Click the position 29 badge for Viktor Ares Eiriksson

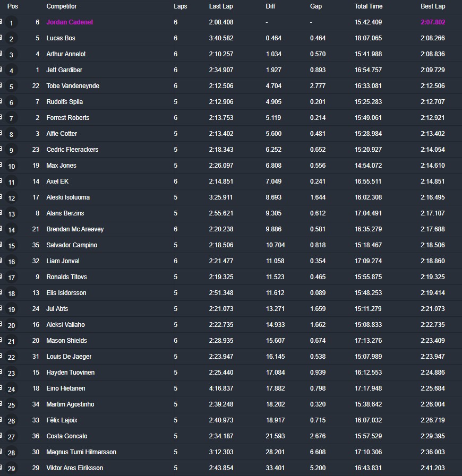[x=11, y=469]
